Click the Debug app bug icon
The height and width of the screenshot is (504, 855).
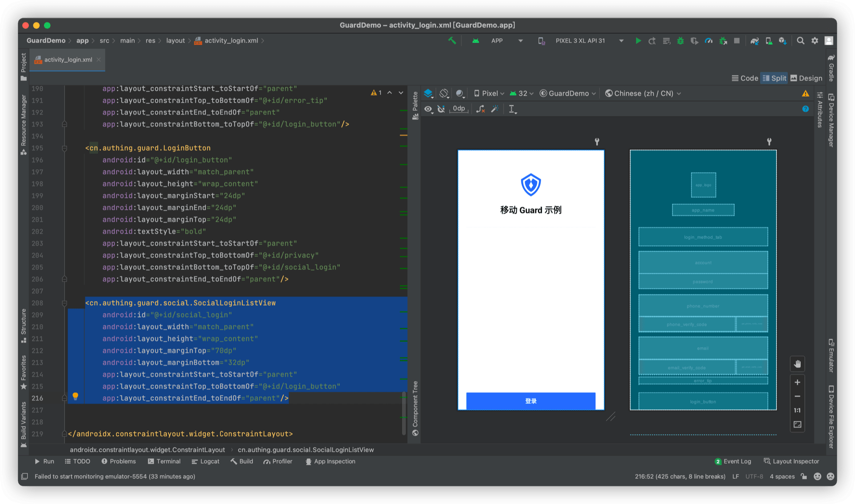coord(680,41)
